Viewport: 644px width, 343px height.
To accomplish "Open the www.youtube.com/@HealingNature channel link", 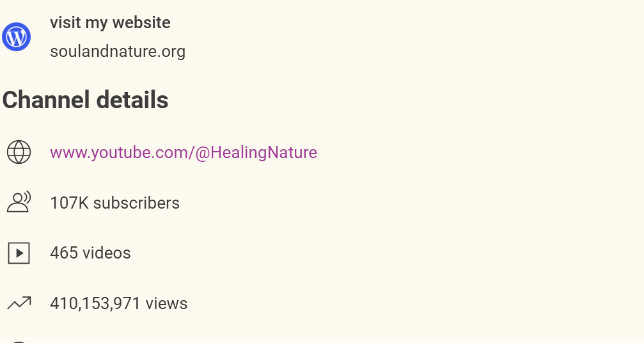I will [x=183, y=152].
